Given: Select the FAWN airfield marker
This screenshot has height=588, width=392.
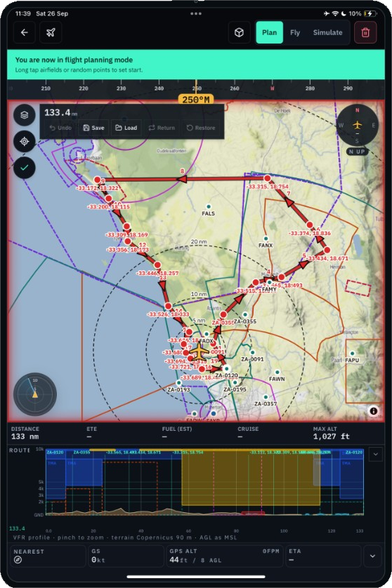Looking at the screenshot, I should point(277,372).
